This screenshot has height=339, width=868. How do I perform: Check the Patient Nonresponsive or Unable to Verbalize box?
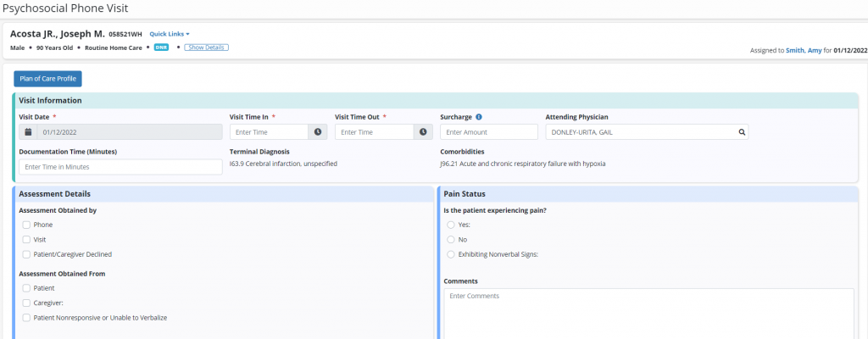pyautogui.click(x=26, y=318)
